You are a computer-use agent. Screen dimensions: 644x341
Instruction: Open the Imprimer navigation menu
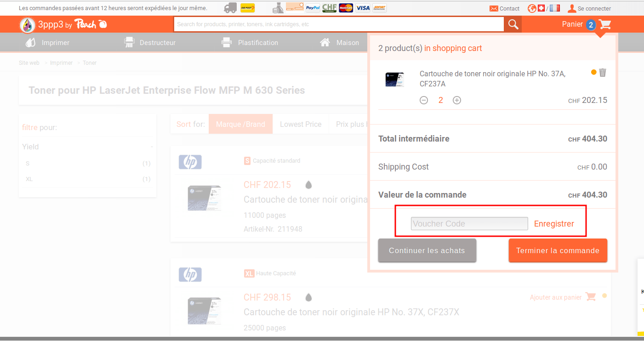click(55, 42)
